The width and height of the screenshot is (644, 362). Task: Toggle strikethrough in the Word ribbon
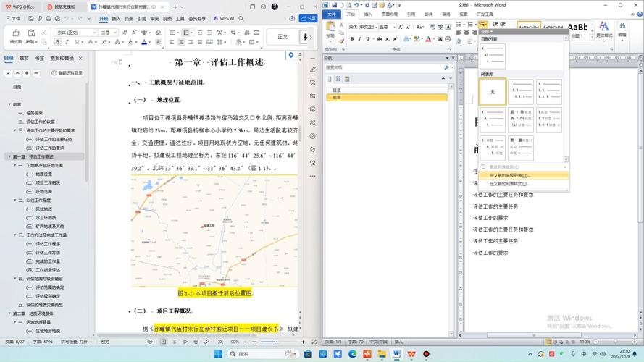click(x=380, y=38)
